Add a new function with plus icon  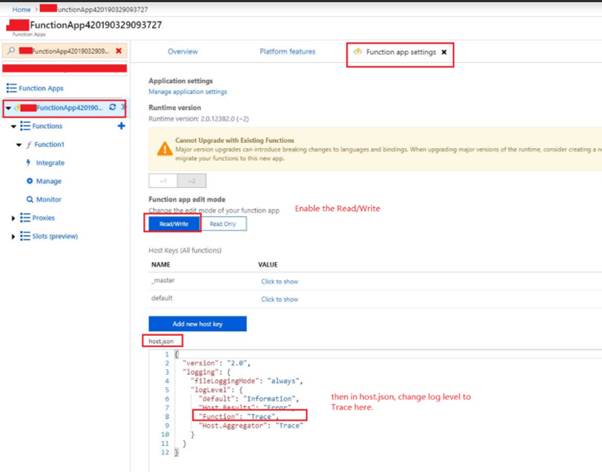121,126
